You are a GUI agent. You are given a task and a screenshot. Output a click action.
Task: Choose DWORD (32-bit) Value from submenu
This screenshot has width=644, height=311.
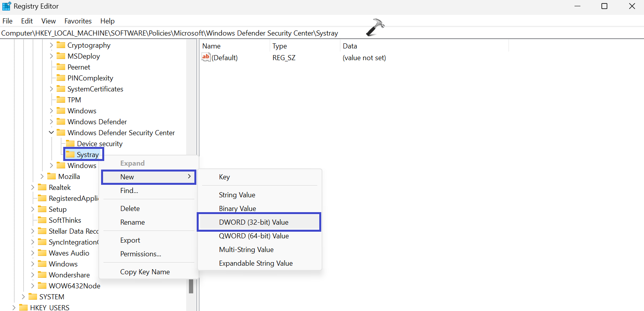254,222
